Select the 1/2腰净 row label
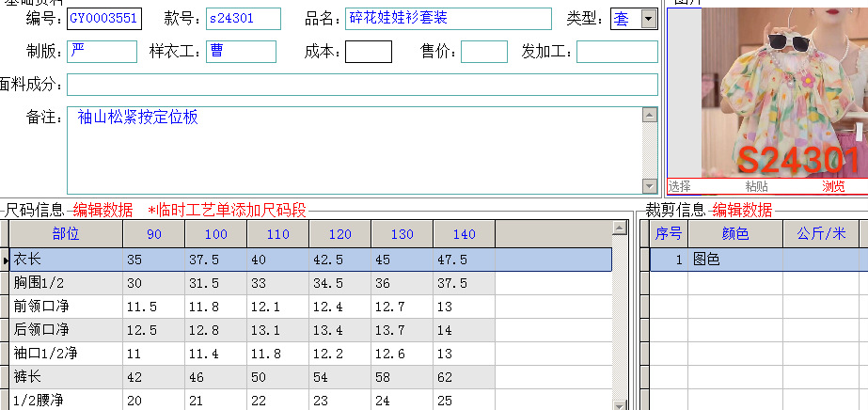Viewport: 868px width, 410px height. coord(66,400)
